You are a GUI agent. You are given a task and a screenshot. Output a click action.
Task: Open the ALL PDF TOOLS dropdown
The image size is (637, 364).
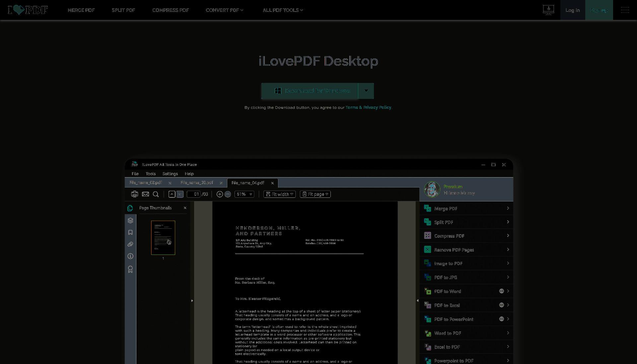(x=283, y=10)
